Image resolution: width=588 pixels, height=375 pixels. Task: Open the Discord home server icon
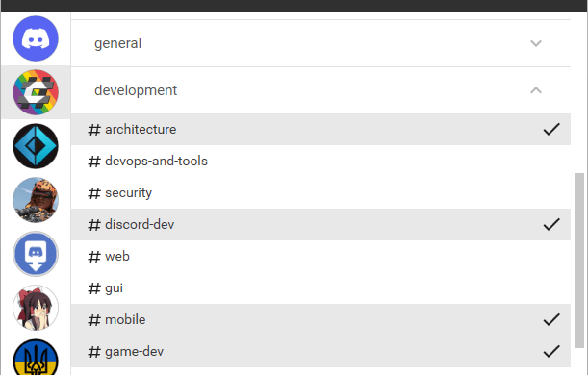coord(36,38)
